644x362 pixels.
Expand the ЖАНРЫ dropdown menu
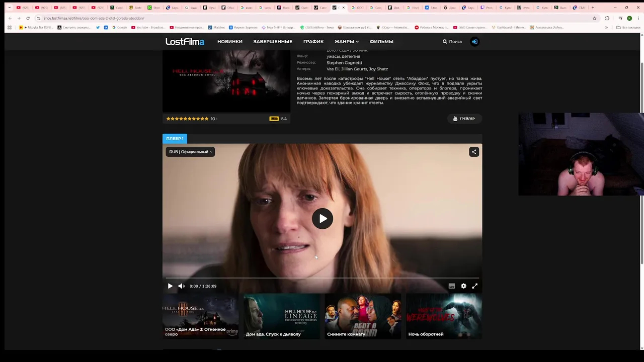347,42
